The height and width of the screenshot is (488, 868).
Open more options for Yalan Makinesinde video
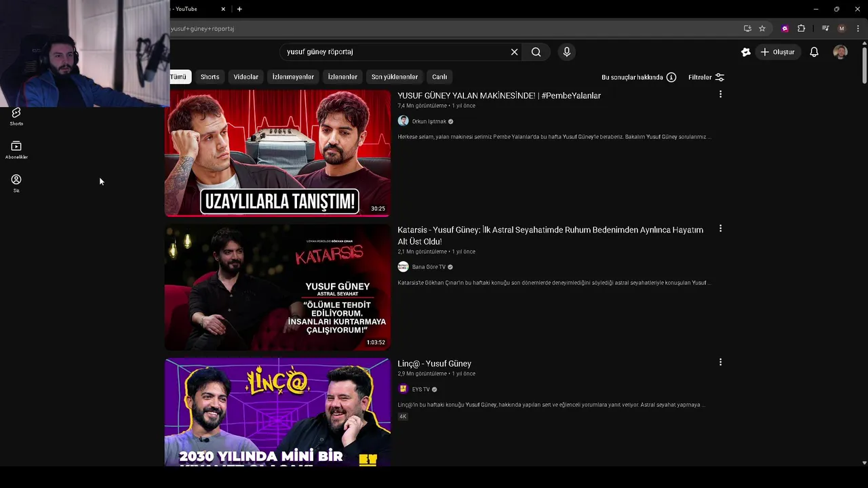[x=720, y=94]
